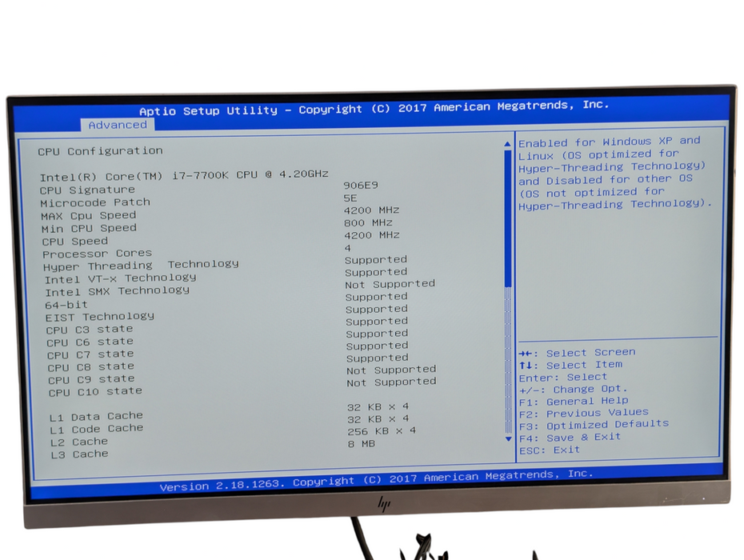Click ESC: Exit hint
This screenshot has width=744, height=560.
[550, 450]
